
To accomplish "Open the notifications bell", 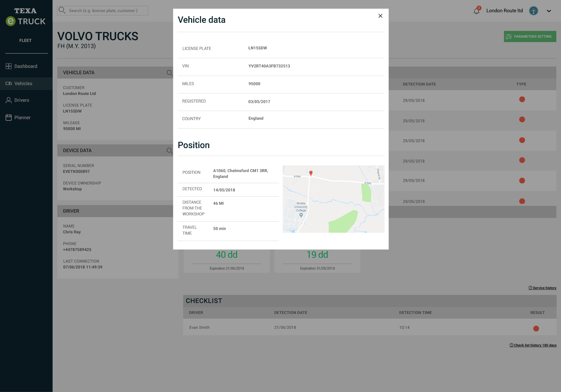I will coord(477,11).
